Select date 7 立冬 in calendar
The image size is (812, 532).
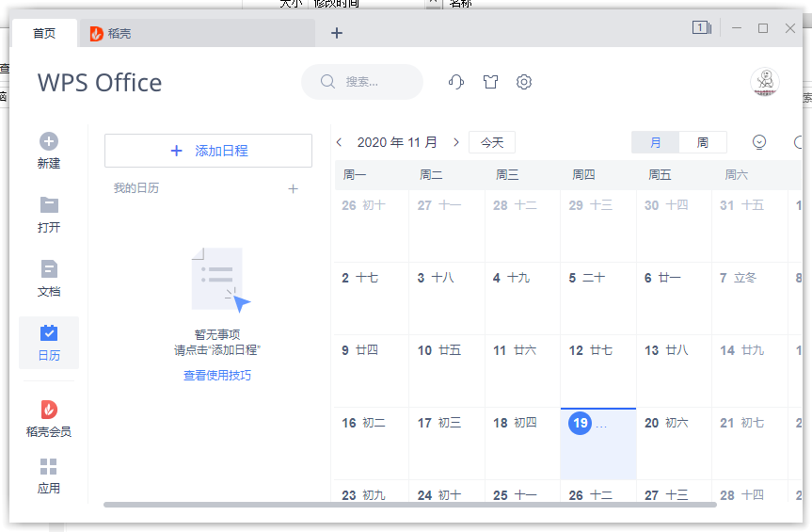(x=749, y=298)
